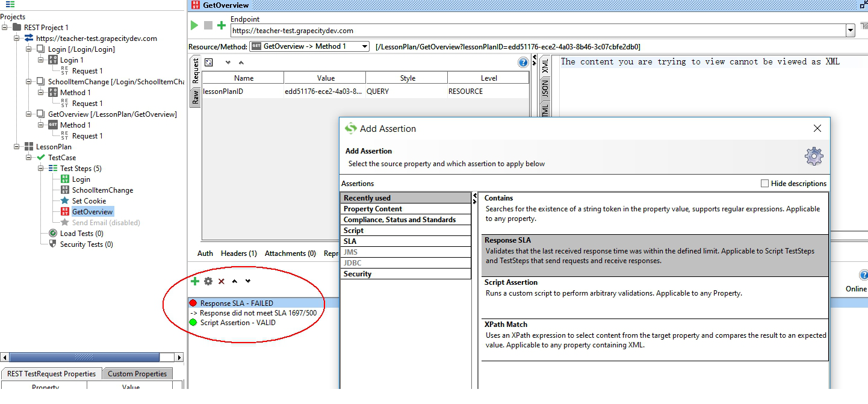Click the help icon at the right of assertions toolbar
This screenshot has height=404, width=868.
864,275
